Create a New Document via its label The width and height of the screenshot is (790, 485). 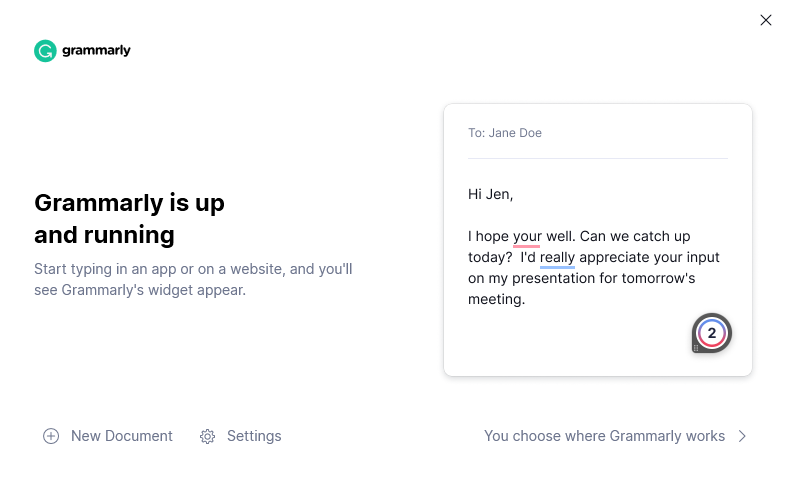pyautogui.click(x=122, y=436)
